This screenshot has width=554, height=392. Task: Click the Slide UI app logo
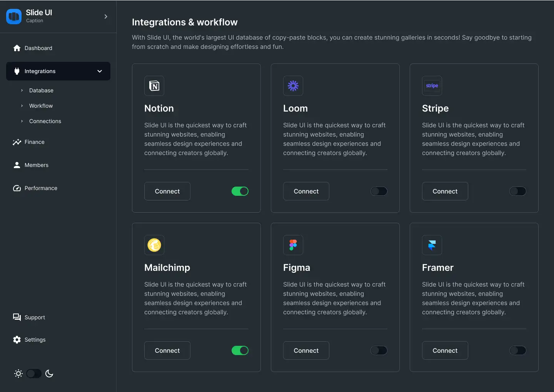(x=14, y=17)
